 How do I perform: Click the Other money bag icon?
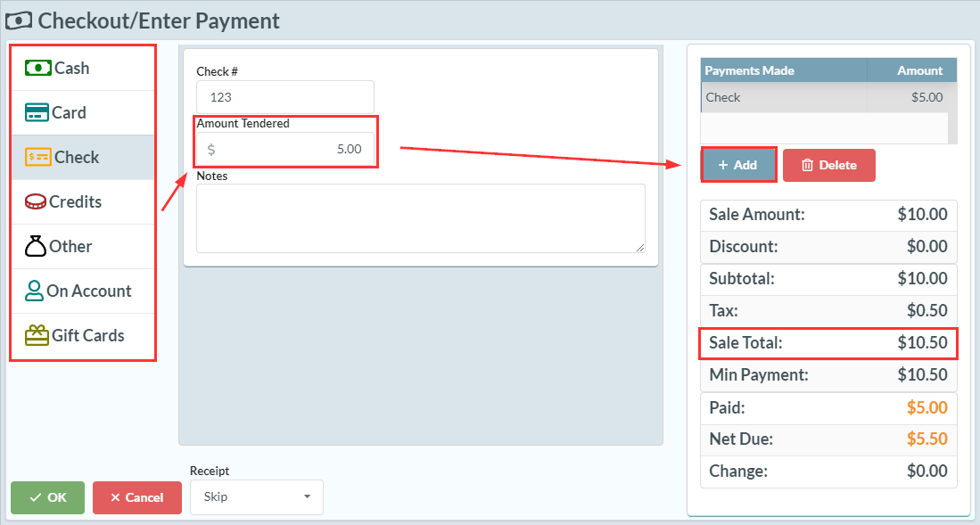pos(36,246)
